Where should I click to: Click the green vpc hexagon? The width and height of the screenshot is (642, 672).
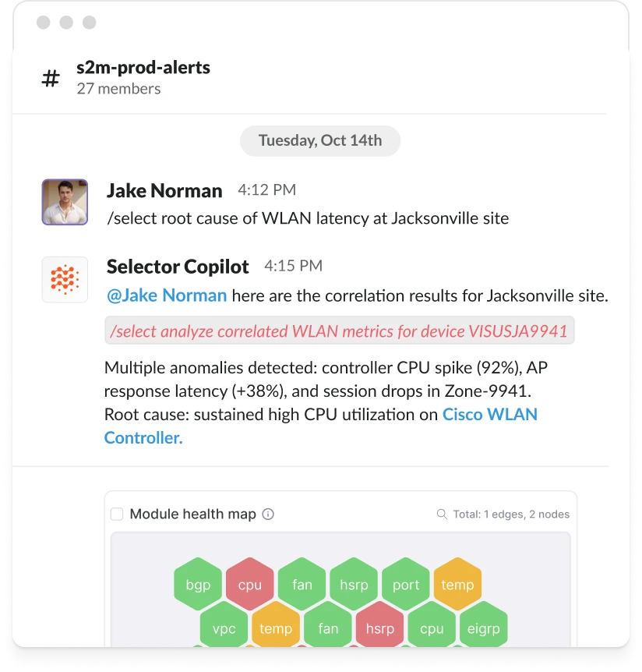point(224,628)
